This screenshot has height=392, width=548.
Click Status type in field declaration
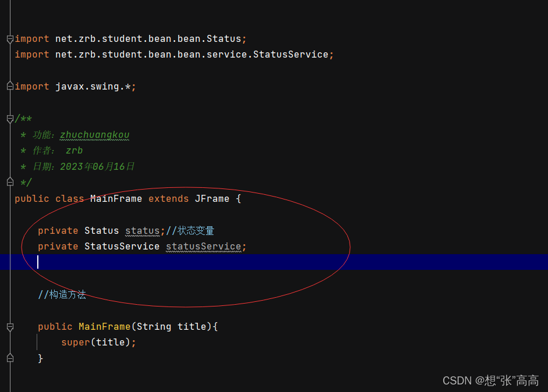point(102,231)
